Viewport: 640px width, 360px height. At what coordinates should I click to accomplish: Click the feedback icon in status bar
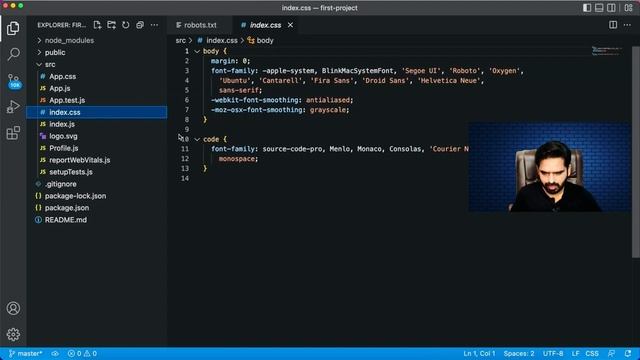[611, 353]
